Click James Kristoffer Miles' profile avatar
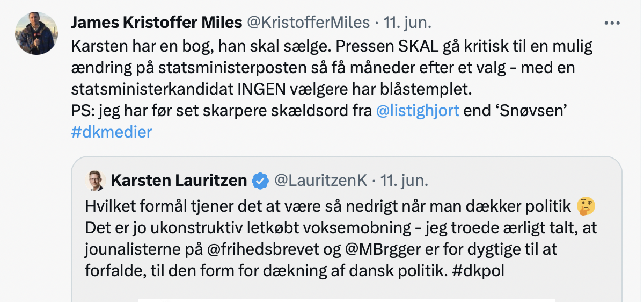Image resolution: width=644 pixels, height=302 pixels. (x=36, y=33)
